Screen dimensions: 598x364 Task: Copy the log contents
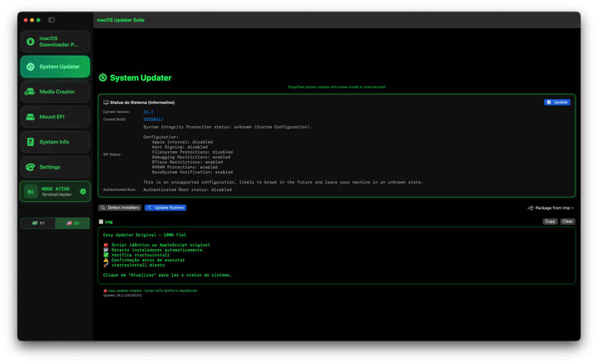click(550, 222)
